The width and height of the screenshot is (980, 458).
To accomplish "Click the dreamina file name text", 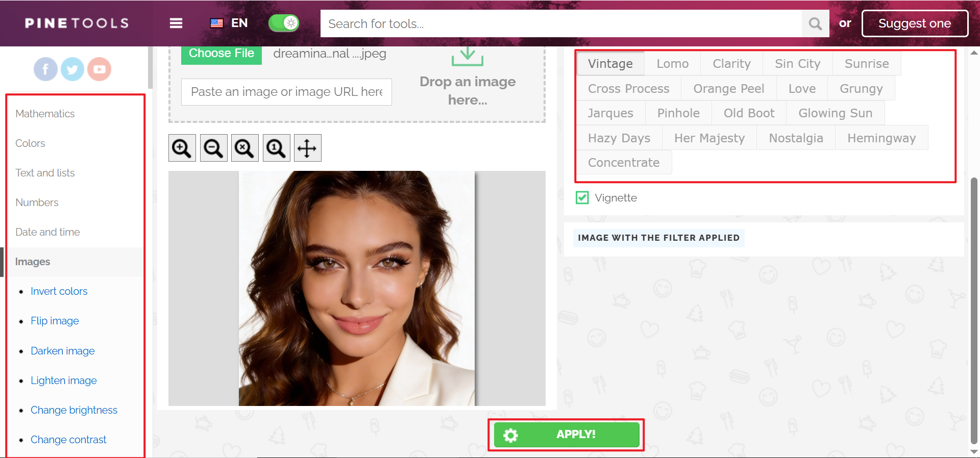I will coord(330,54).
